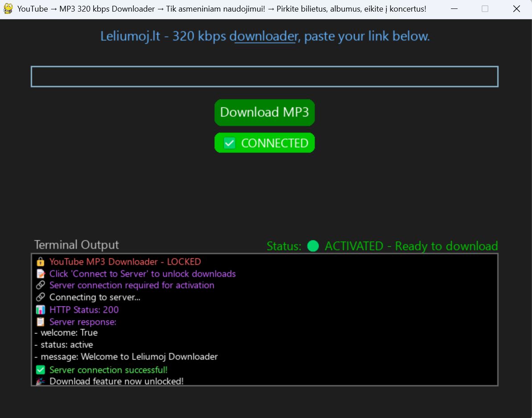This screenshot has height=418, width=532.
Task: Focus the YouTube link input field
Action: pyautogui.click(x=265, y=77)
